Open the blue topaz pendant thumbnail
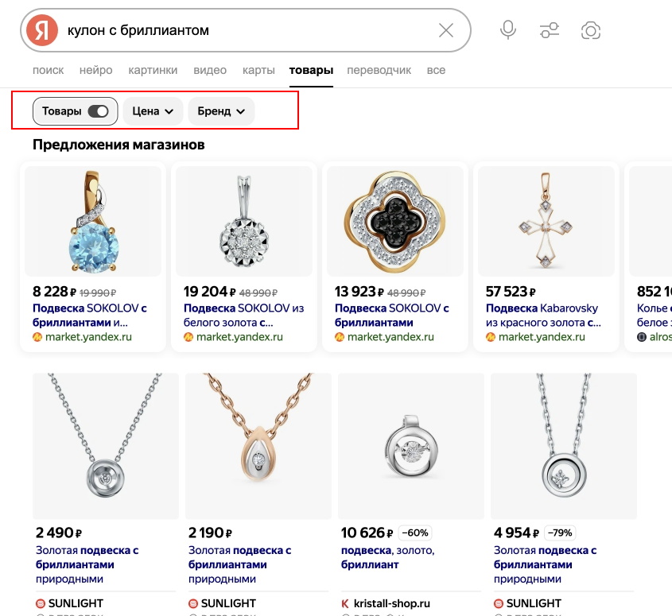The height and width of the screenshot is (616, 672). 93,219
